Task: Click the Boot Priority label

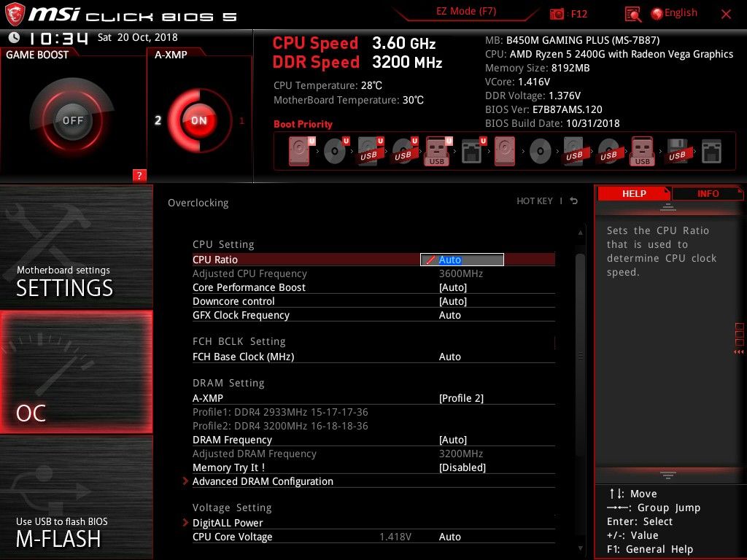Action: coord(303,124)
